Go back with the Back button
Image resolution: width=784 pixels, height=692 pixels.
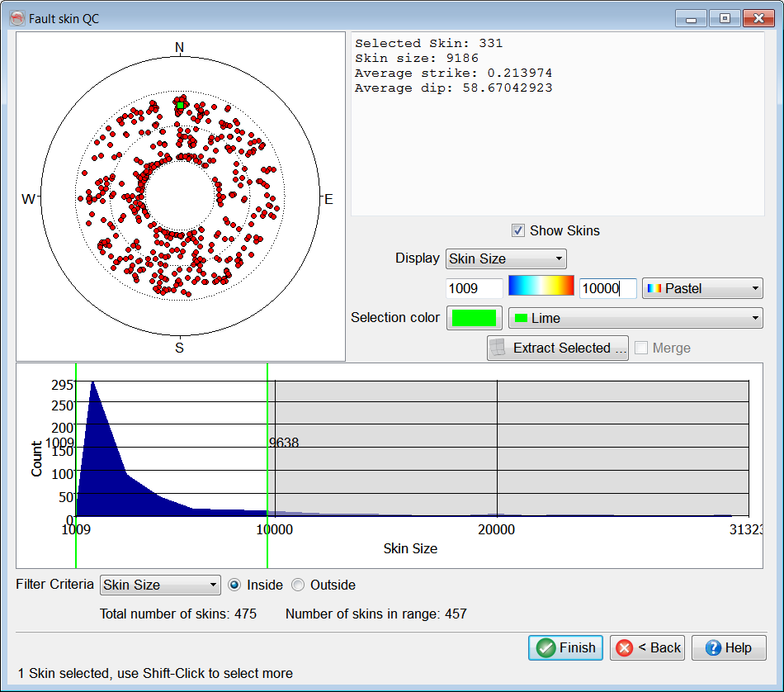[x=648, y=647]
